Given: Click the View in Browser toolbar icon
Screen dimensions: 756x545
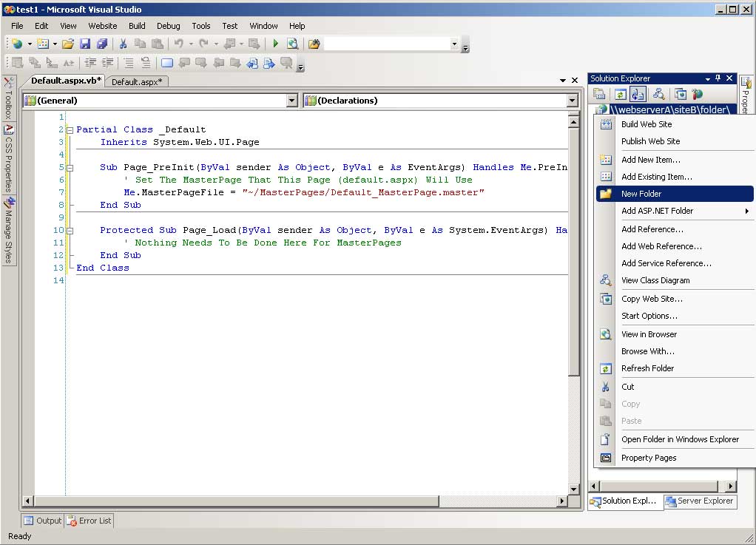Looking at the screenshot, I should pyautogui.click(x=293, y=44).
